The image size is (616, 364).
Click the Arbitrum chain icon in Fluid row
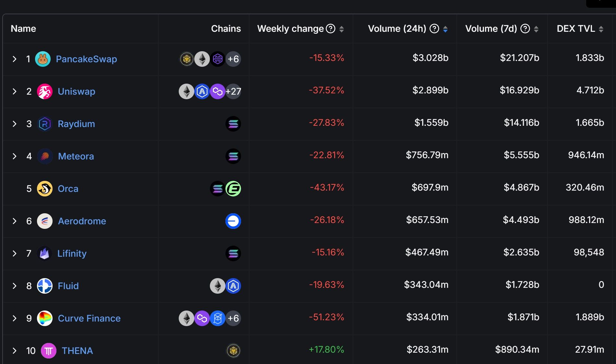click(233, 286)
